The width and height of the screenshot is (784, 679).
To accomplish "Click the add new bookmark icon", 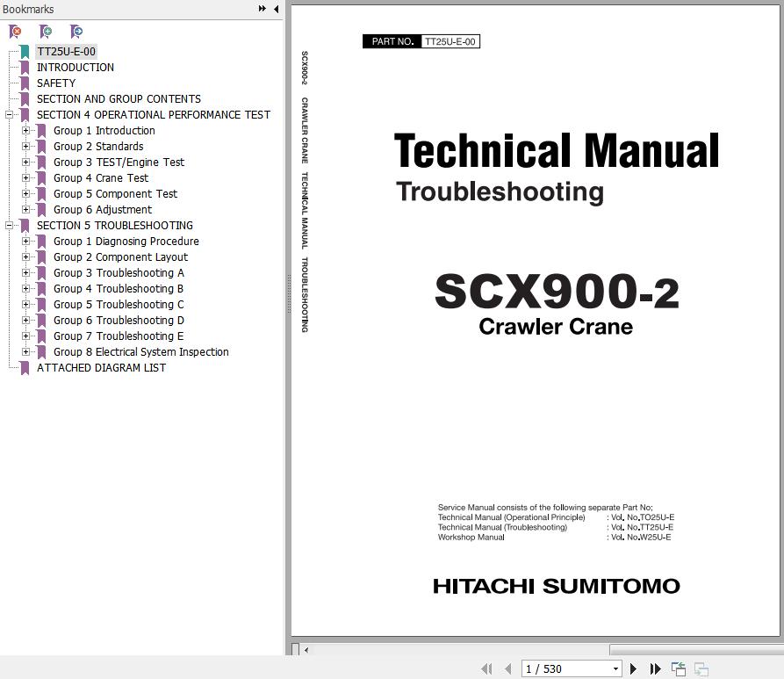I will [46, 32].
